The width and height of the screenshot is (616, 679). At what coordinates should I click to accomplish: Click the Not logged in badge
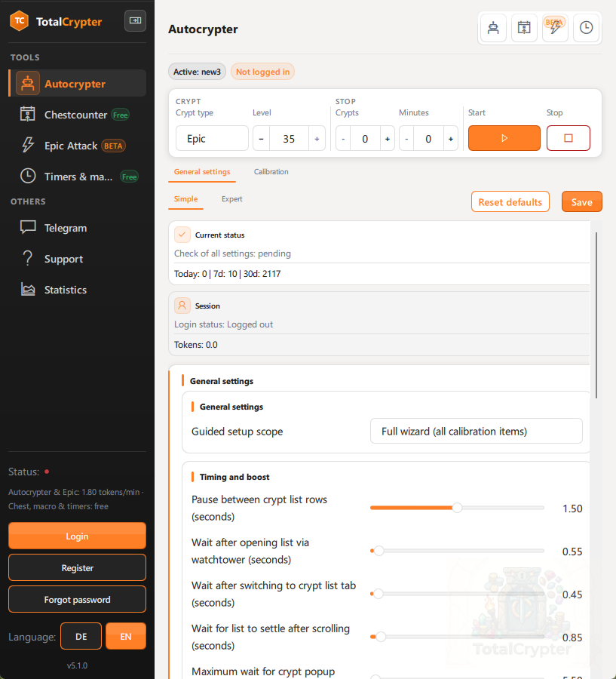tap(263, 72)
